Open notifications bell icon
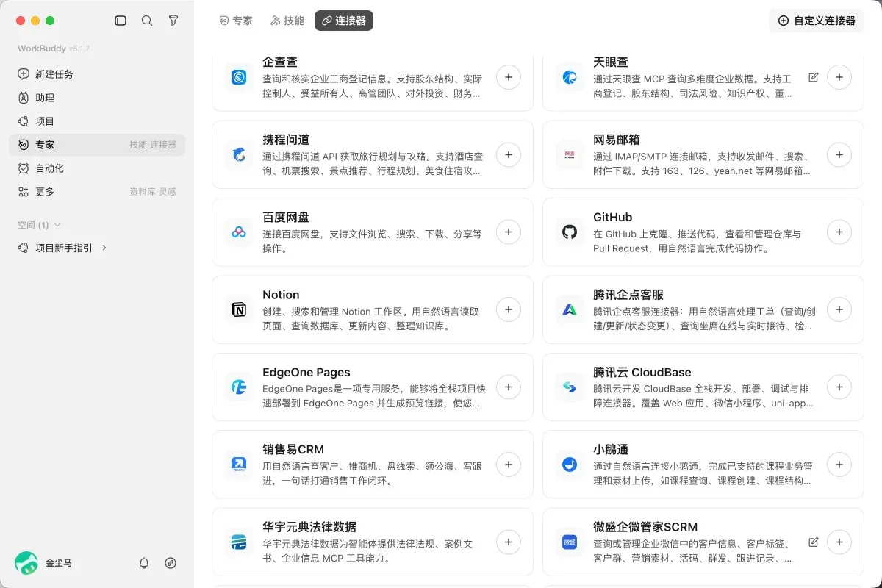This screenshot has height=588, width=882. pyautogui.click(x=144, y=563)
